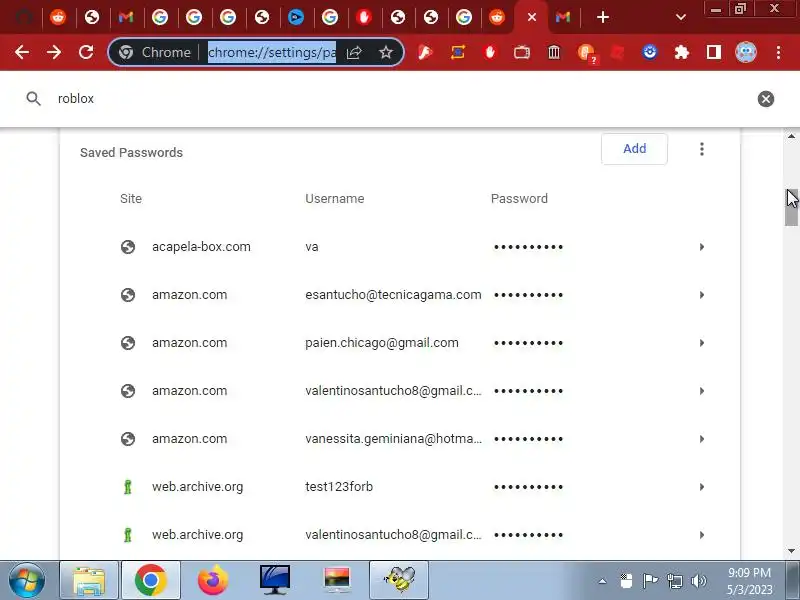Show hidden system tray icons arrow
This screenshot has width=800, height=600.
tap(602, 581)
